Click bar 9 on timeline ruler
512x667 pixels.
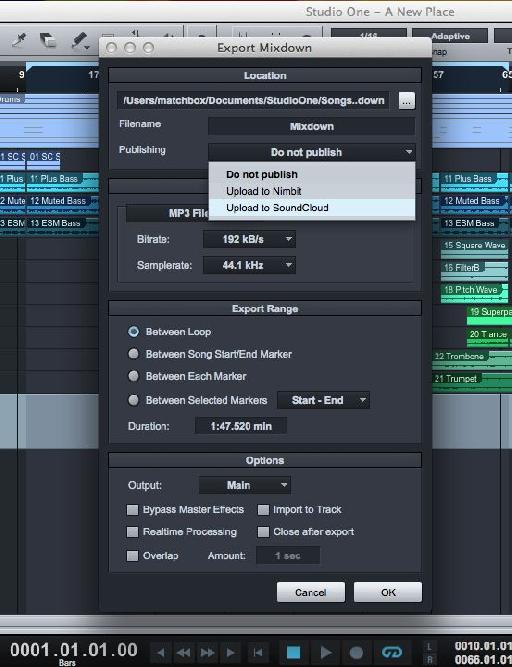pyautogui.click(x=21, y=75)
